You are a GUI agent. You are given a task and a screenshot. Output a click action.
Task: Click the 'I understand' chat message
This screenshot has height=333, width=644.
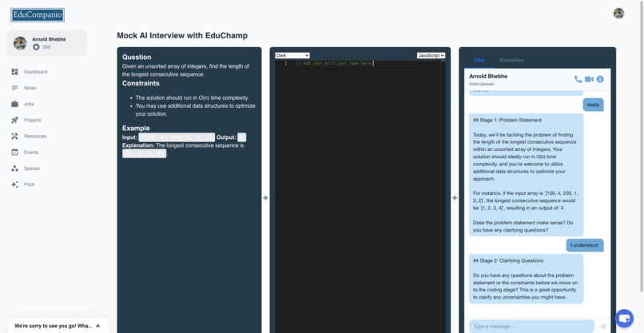585,245
